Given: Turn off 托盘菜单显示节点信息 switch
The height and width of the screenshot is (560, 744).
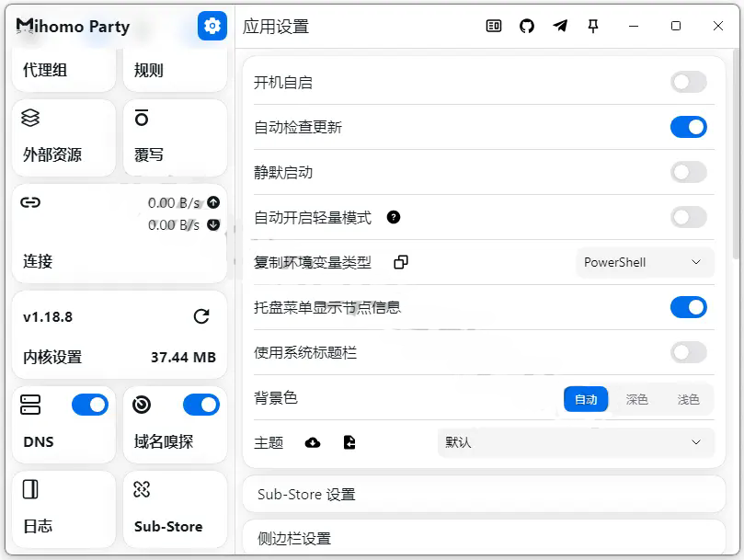Looking at the screenshot, I should click(x=689, y=307).
